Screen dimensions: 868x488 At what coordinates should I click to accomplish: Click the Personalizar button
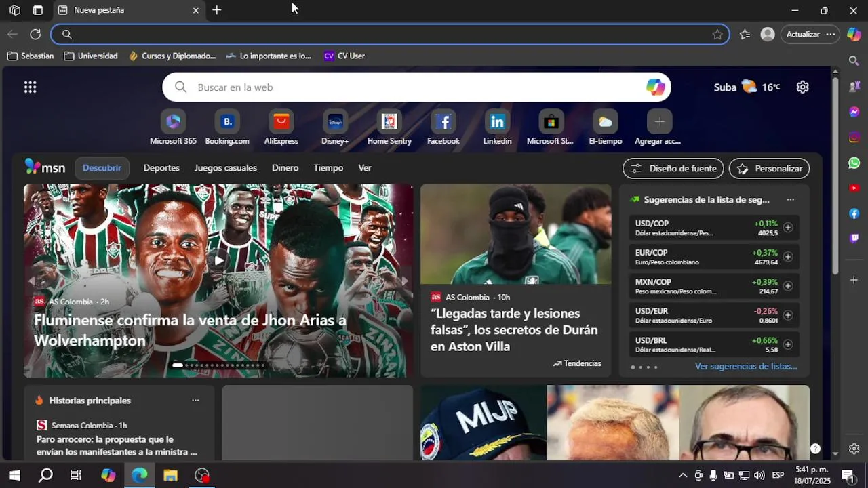click(769, 168)
